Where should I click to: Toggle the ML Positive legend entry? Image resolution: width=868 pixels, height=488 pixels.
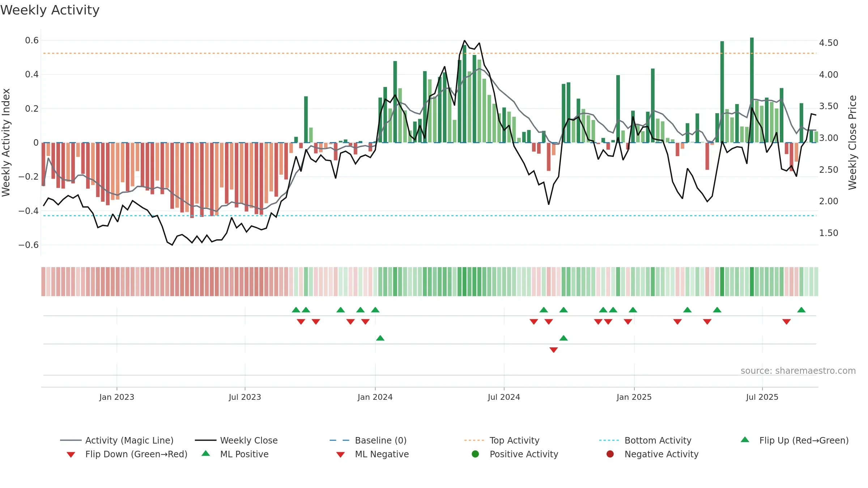pos(235,454)
